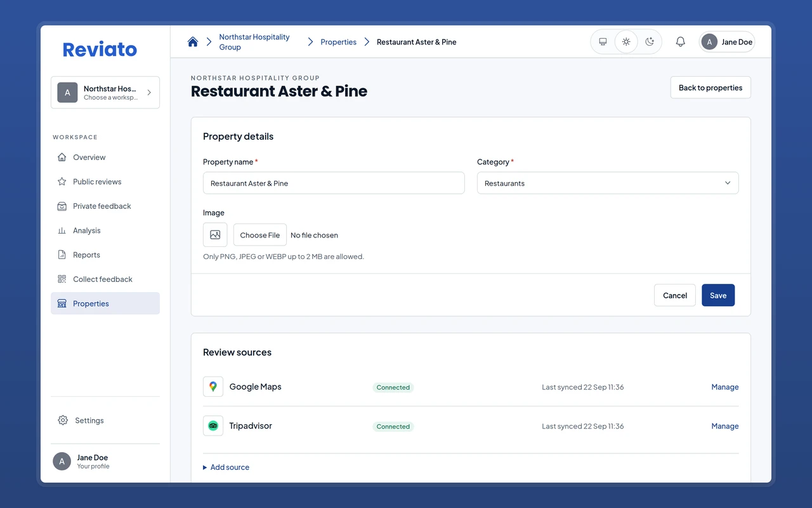Click the Overview house icon
Viewport: 812px width, 508px height.
point(62,157)
